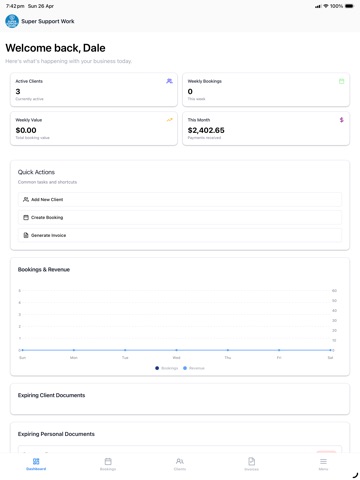Tap the Weekly Bookings calendar icon
This screenshot has height=480, width=360.
pos(341,81)
